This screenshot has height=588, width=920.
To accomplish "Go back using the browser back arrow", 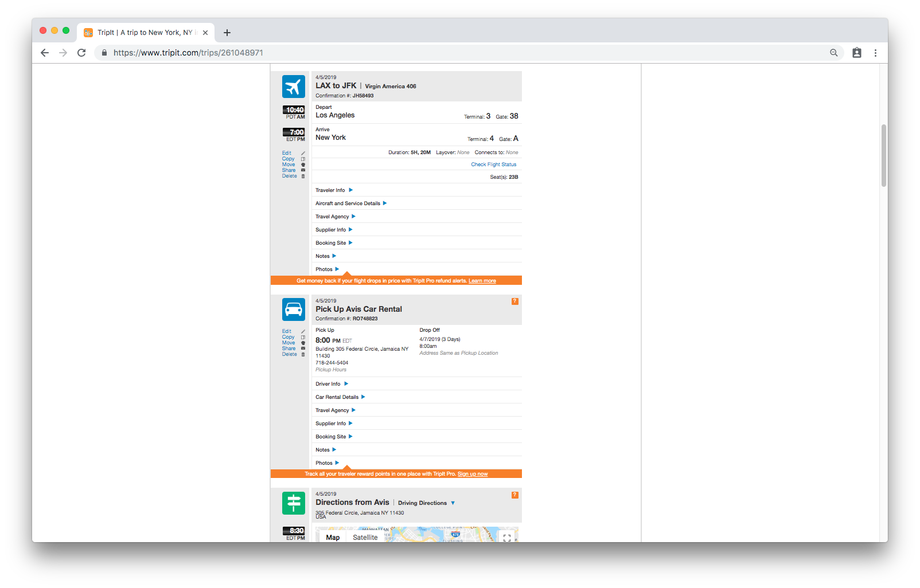I will [45, 53].
